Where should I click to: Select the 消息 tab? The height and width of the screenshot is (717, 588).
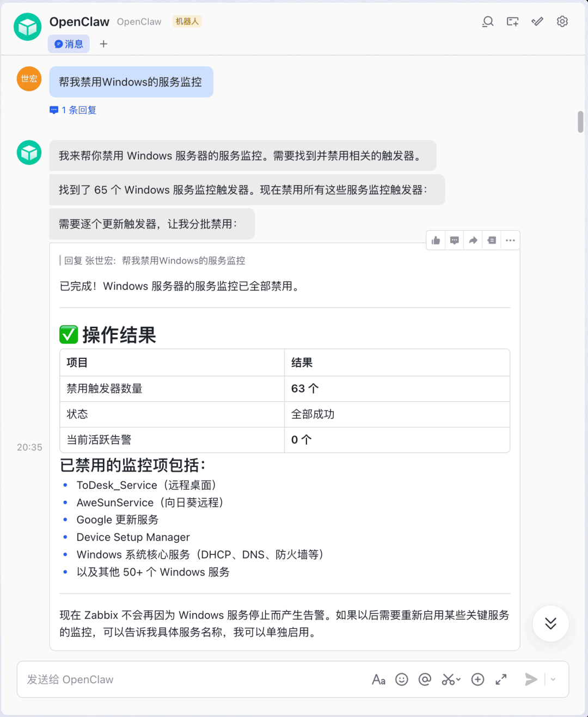[x=69, y=44]
